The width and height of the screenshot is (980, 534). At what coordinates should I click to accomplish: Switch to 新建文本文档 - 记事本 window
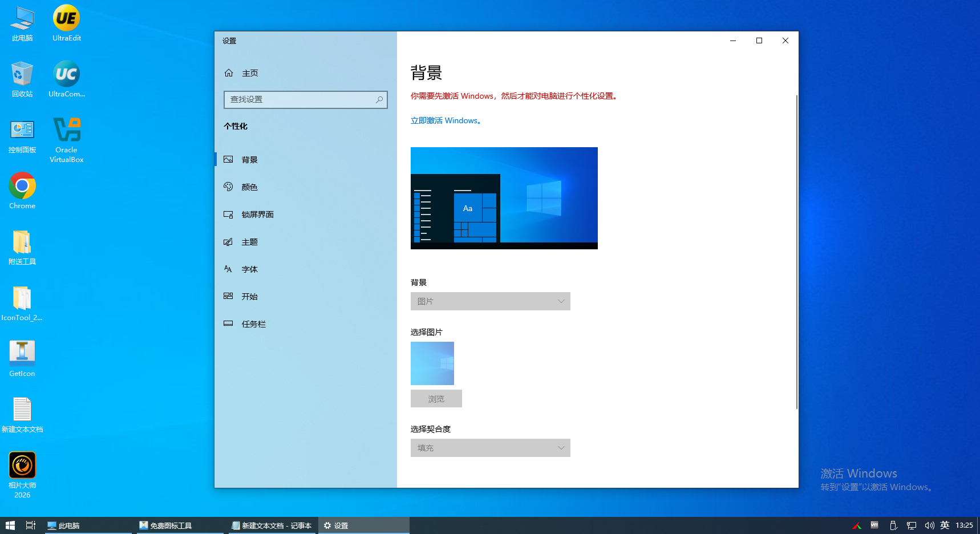272,525
